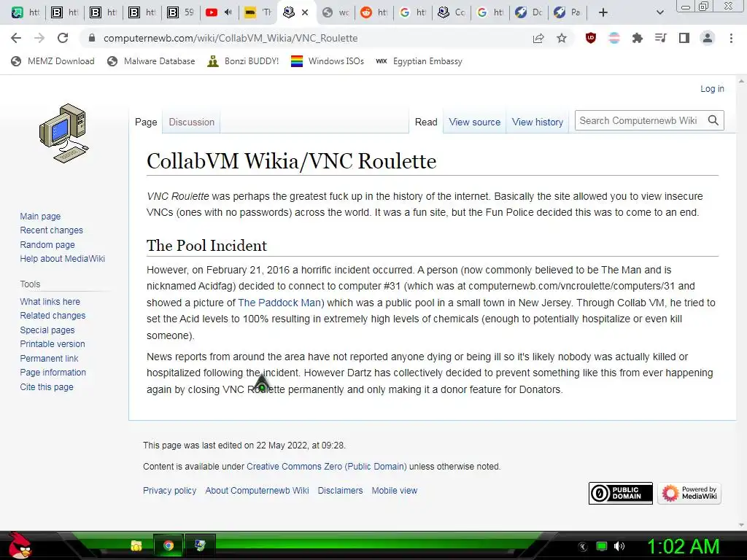Viewport: 747px width, 560px height.
Task: Bookmark this page with the star icon
Action: (562, 38)
